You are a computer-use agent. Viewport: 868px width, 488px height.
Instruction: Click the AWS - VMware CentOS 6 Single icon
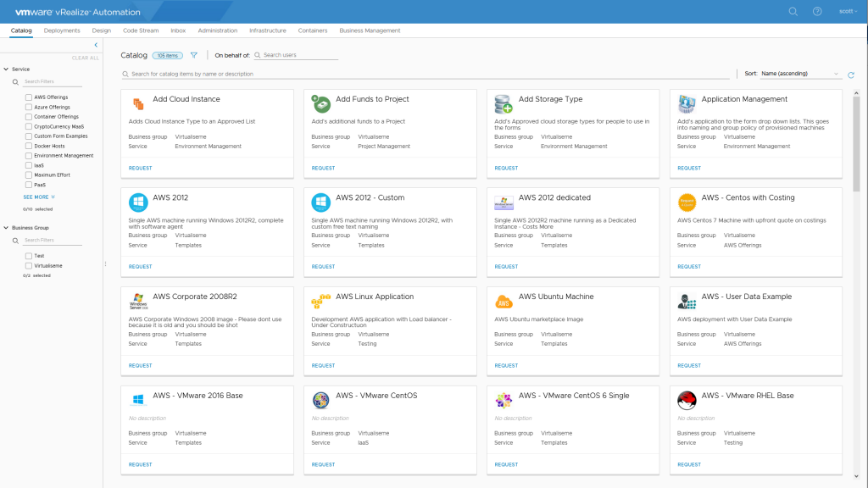(504, 400)
